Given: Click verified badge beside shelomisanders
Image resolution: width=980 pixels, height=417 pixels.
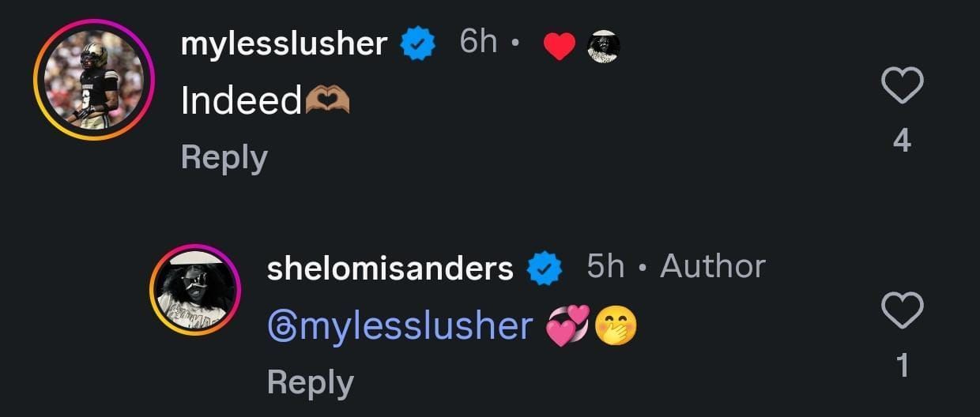Looking at the screenshot, I should click(545, 268).
